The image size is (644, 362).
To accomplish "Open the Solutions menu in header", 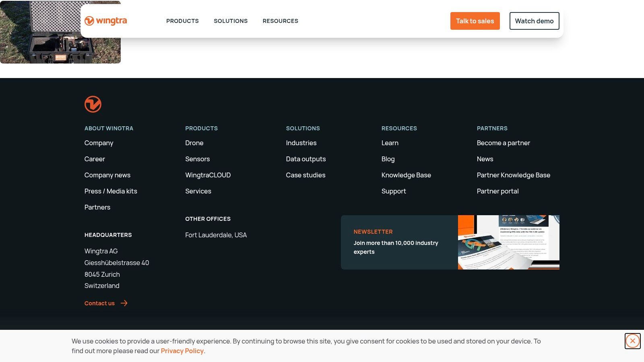I will pos(231,21).
